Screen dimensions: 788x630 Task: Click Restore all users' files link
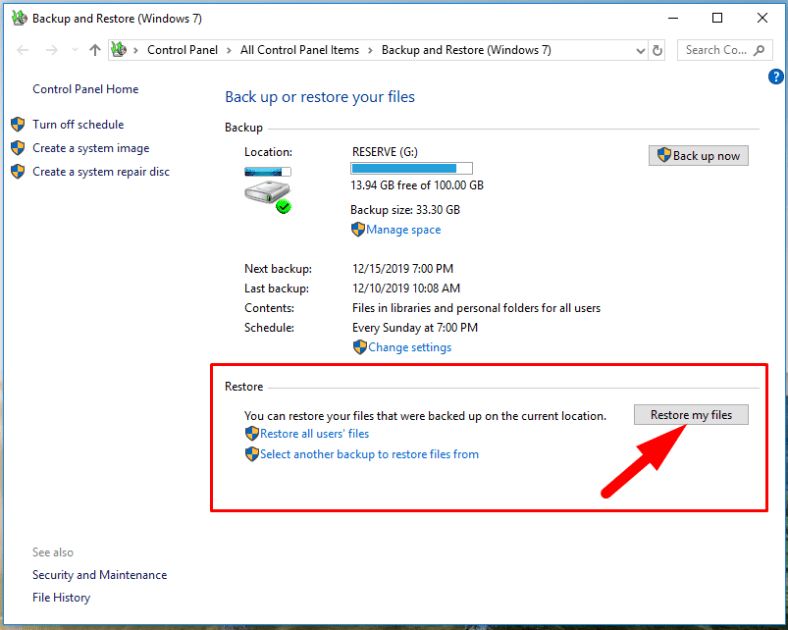(315, 434)
